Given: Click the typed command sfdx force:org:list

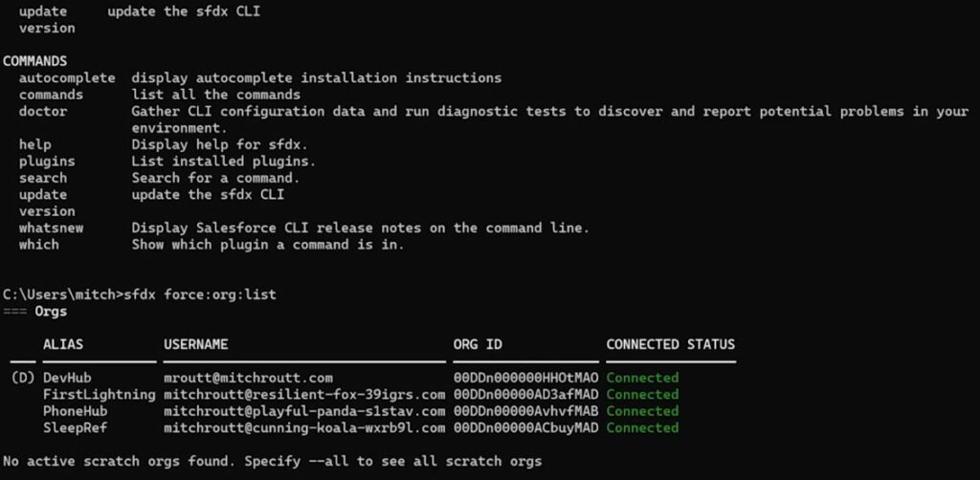Looking at the screenshot, I should pos(204,295).
